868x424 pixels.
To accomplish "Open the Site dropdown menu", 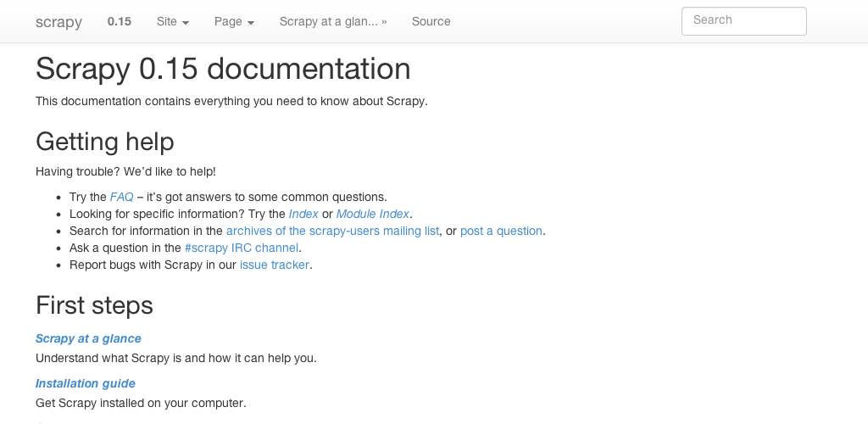I will 172,21.
